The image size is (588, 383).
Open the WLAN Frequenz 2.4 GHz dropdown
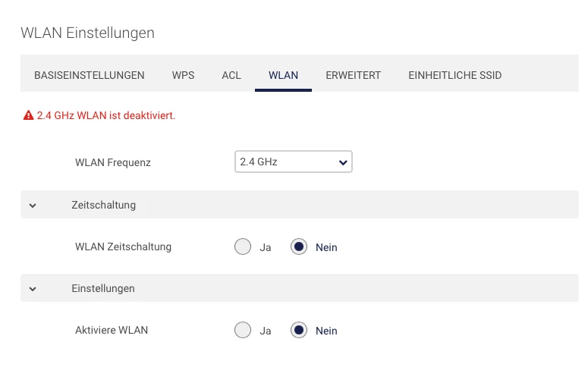pyautogui.click(x=294, y=162)
